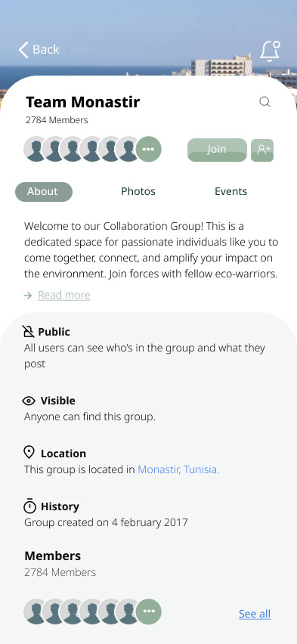This screenshot has width=297, height=644.
Task: Tap the add member invite icon
Action: coord(262,150)
